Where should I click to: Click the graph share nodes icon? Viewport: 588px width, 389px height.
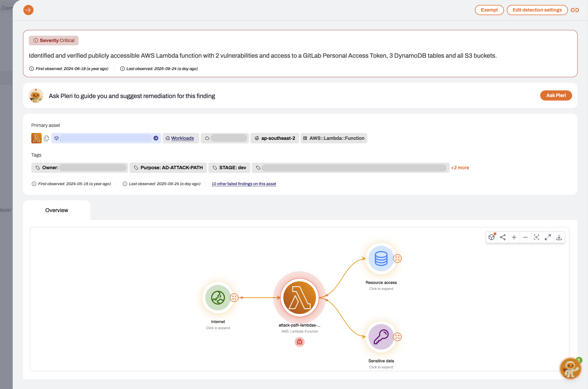click(x=503, y=237)
